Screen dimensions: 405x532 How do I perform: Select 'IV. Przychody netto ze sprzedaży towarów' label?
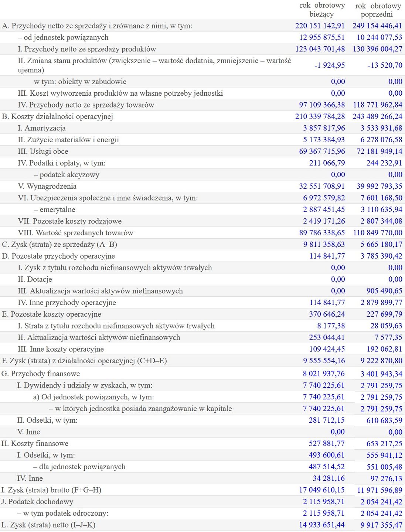(x=86, y=105)
